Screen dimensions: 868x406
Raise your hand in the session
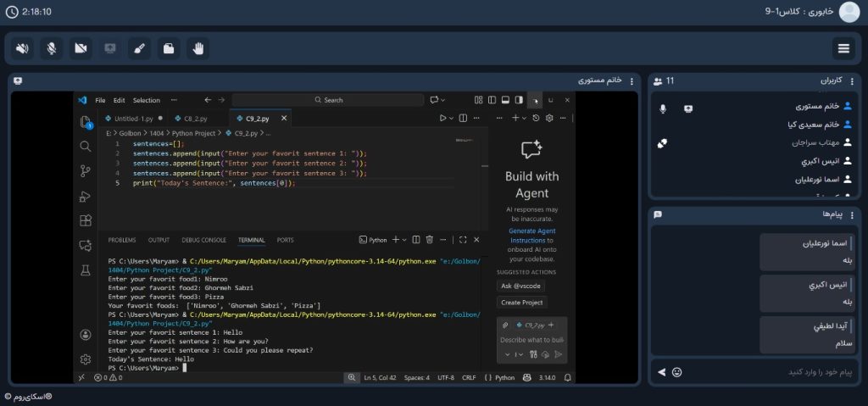pos(198,48)
